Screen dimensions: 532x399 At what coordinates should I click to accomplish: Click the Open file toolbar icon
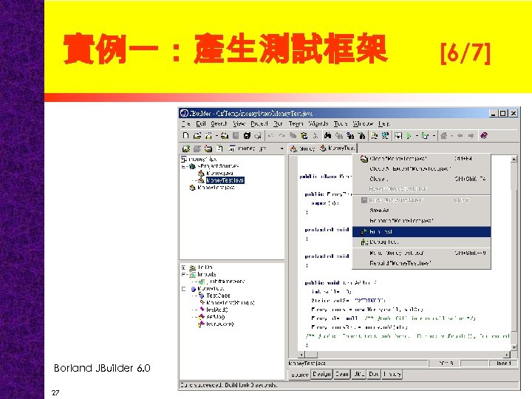(x=197, y=136)
